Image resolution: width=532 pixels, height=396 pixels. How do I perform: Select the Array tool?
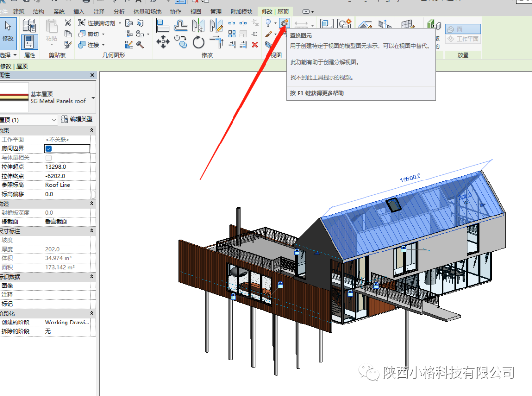click(x=232, y=34)
